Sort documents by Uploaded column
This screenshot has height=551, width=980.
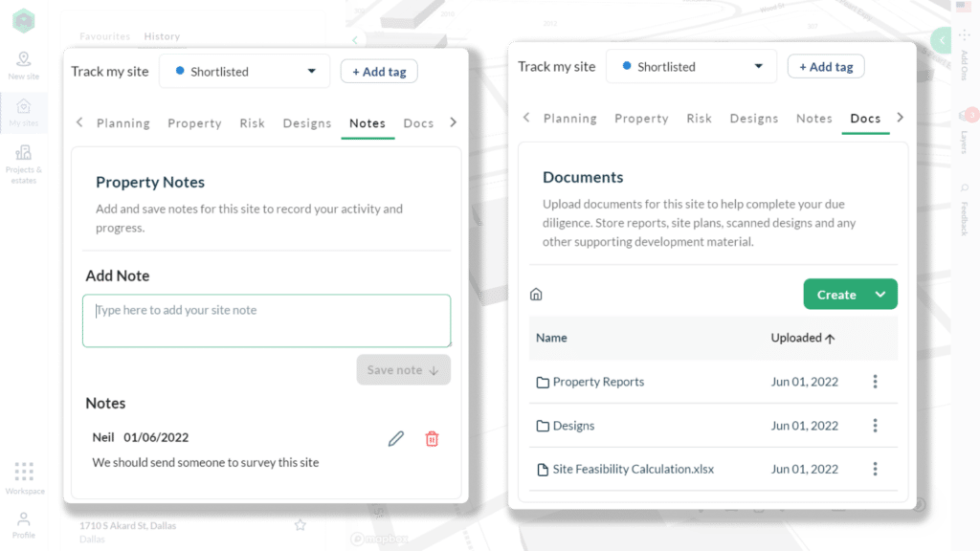(x=802, y=338)
